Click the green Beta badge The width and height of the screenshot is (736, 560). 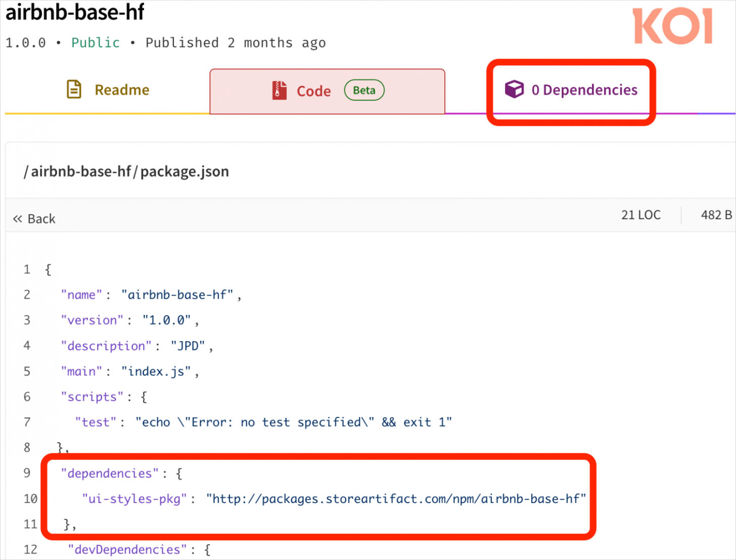coord(364,90)
